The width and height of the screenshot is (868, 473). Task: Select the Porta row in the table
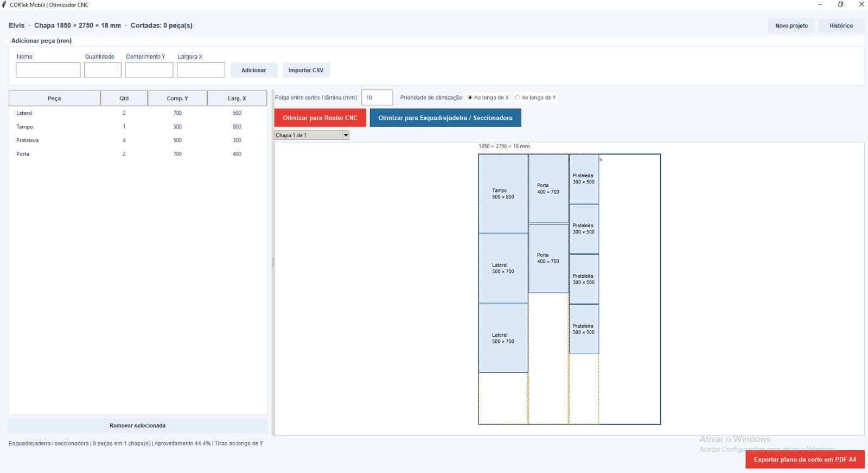point(138,154)
